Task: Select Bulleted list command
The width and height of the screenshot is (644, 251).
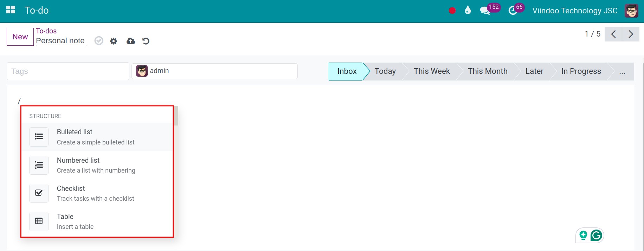Action: point(97,137)
